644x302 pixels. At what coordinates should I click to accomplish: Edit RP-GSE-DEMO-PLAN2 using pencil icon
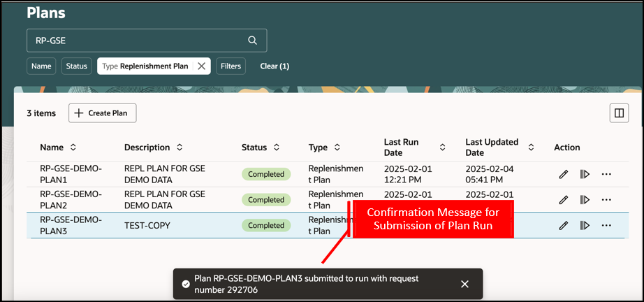(564, 200)
